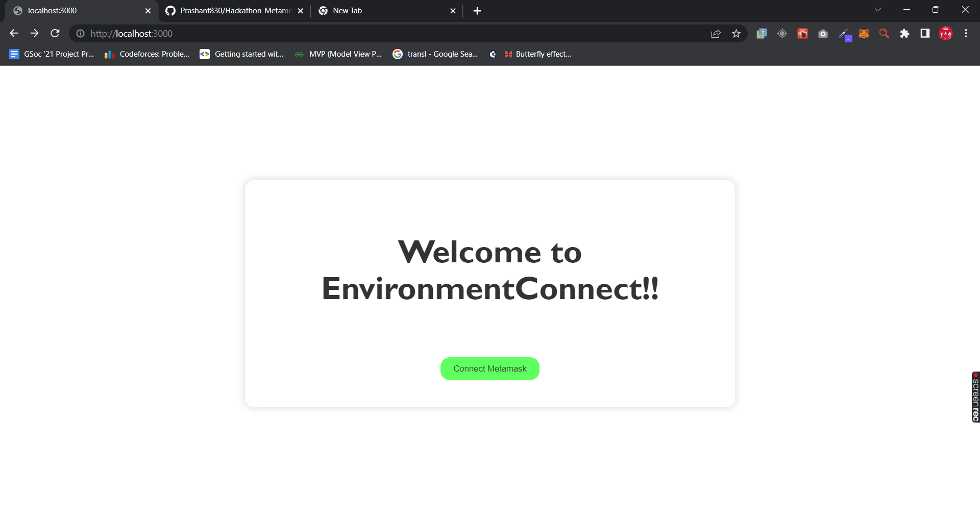
Task: Open the green map-like extension icon
Action: (762, 33)
